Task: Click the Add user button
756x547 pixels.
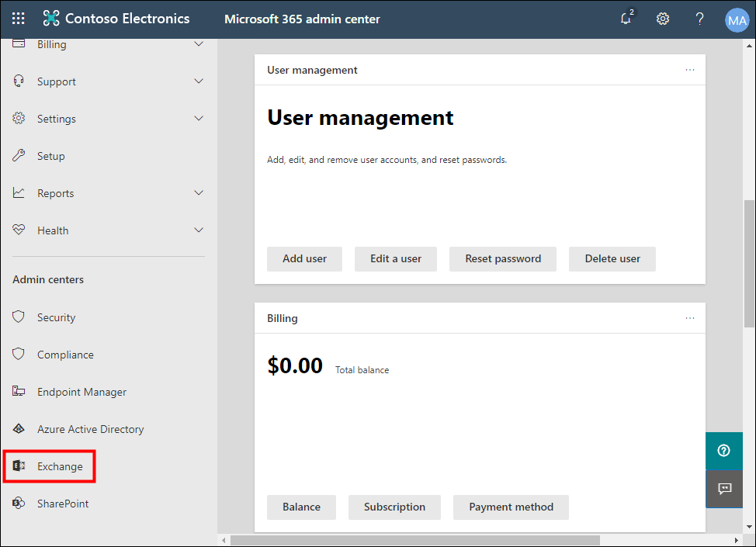Action: (305, 259)
